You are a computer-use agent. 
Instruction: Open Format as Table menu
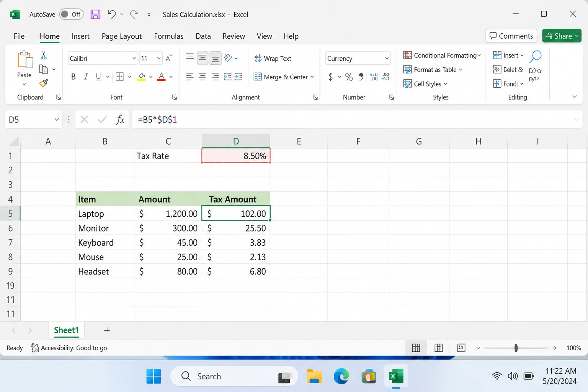click(433, 70)
